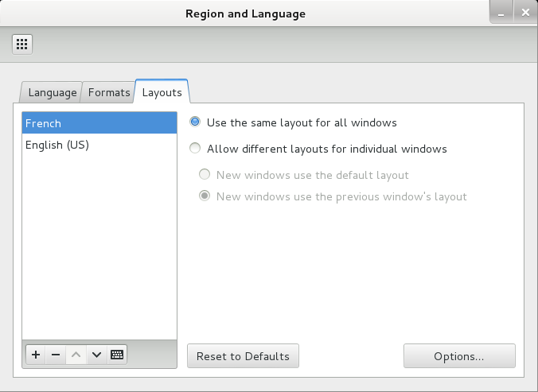This screenshot has width=538, height=392.
Task: Click the Region and Language title bar
Action: [x=245, y=14]
